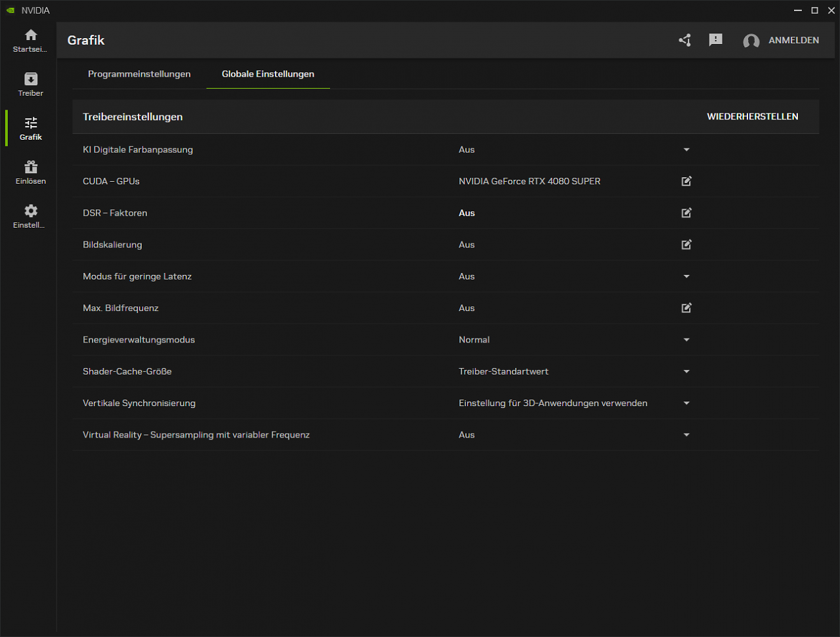Viewport: 840px width, 637px height.
Task: Open Energieverwaltungsmodus dropdown arrow
Action: 686,340
